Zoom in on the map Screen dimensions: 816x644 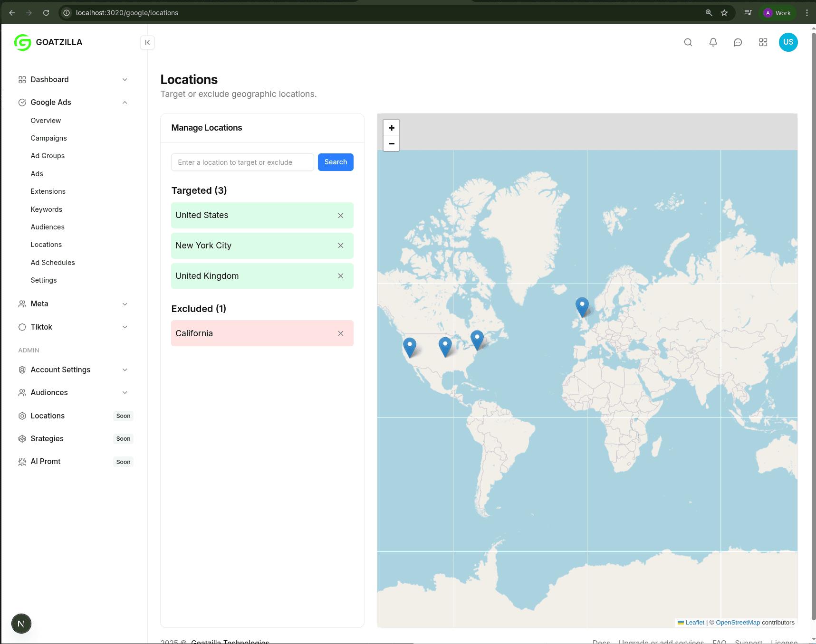(391, 128)
